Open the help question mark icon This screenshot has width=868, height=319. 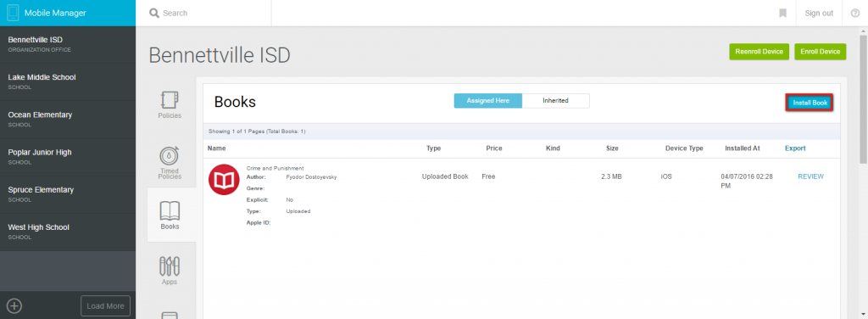pyautogui.click(x=854, y=13)
